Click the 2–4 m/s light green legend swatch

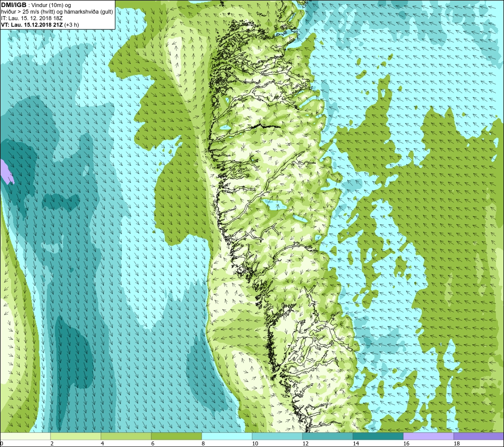click(x=76, y=436)
